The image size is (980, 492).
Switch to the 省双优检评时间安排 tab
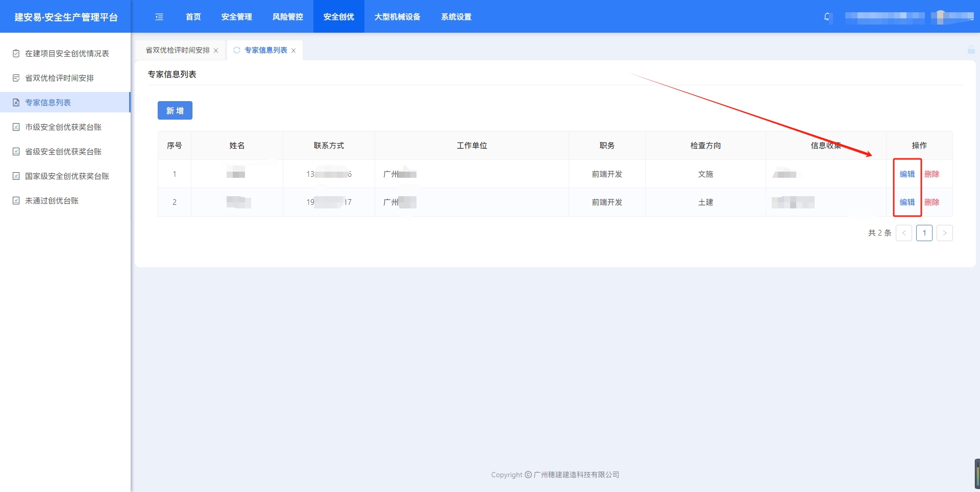point(178,50)
